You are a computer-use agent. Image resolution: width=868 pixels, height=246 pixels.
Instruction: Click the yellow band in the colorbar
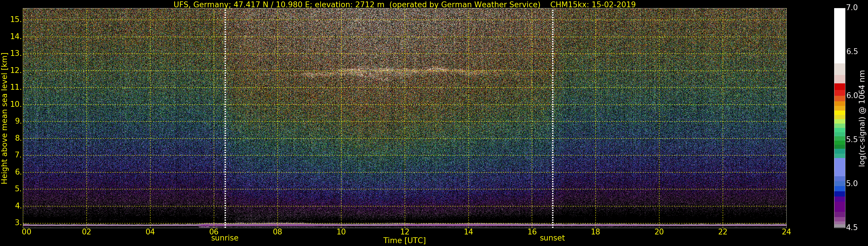coord(839,113)
